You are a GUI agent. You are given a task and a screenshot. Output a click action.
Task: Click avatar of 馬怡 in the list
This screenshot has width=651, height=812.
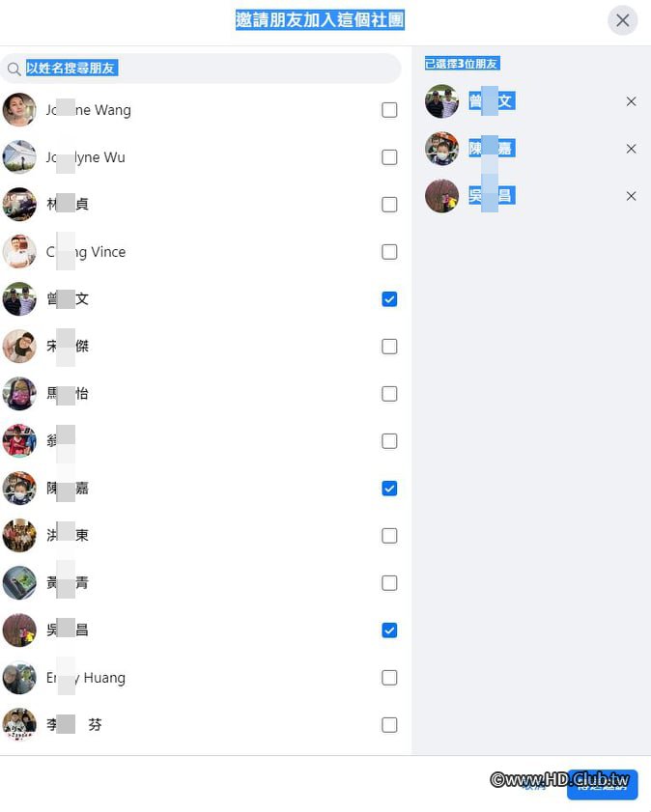(19, 394)
